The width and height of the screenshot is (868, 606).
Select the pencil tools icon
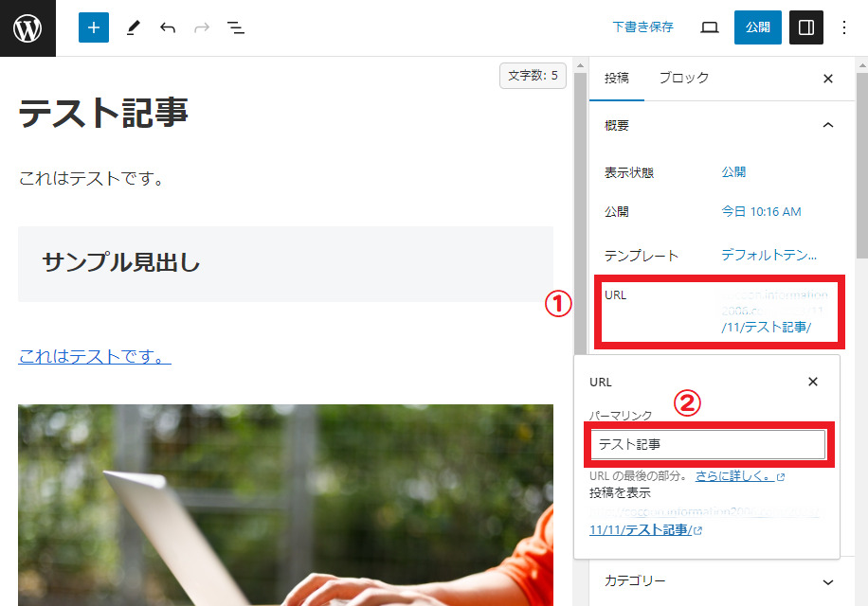[x=132, y=27]
